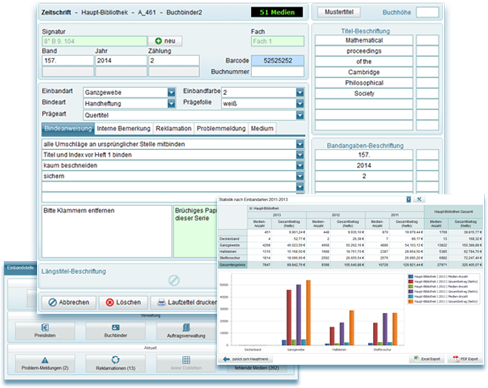Click zurück zum Hauptmenü back button
Viewport: 488px width, 388px height.
click(x=247, y=359)
